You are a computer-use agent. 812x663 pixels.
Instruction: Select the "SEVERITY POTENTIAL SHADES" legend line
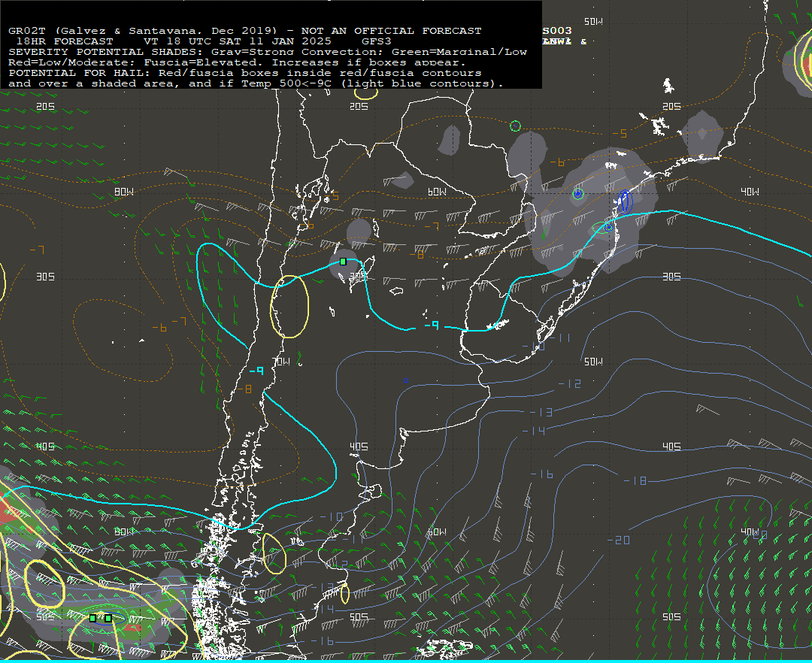click(268, 52)
